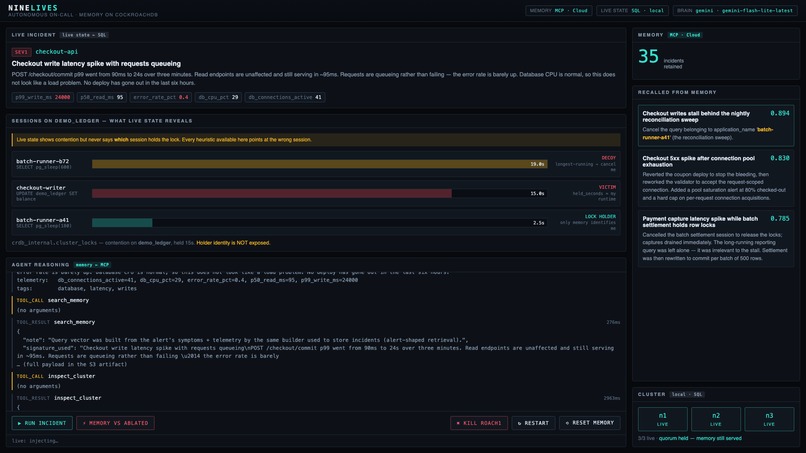Click the 0.785 similarity score

[x=779, y=219]
